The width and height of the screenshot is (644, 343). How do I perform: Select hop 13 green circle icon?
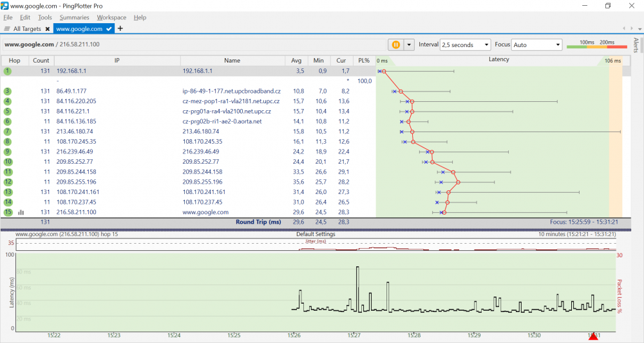tap(8, 191)
